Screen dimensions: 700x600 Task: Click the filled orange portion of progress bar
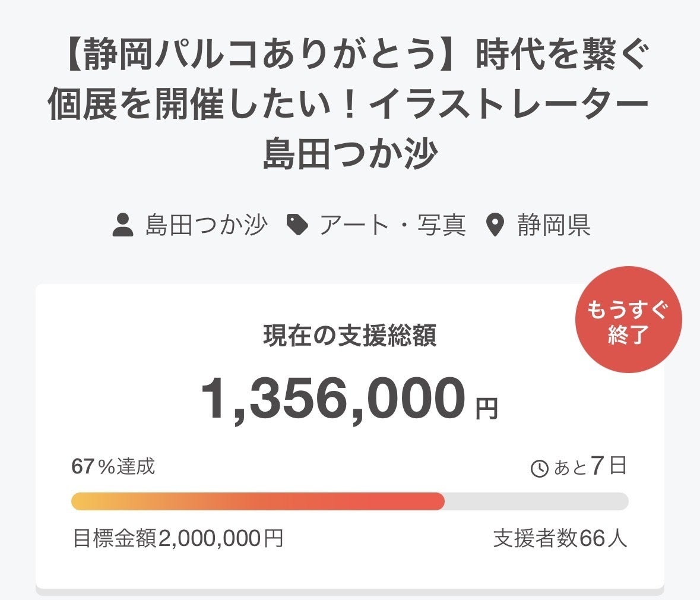[258, 501]
